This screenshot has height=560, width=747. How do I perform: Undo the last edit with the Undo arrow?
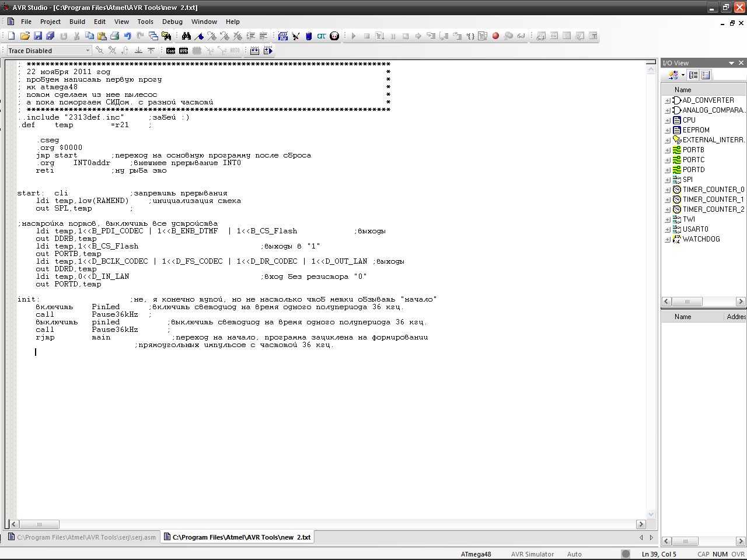point(127,36)
